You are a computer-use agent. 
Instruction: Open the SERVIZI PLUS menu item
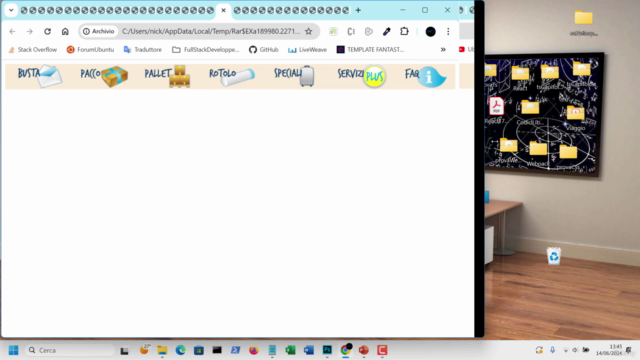[362, 76]
